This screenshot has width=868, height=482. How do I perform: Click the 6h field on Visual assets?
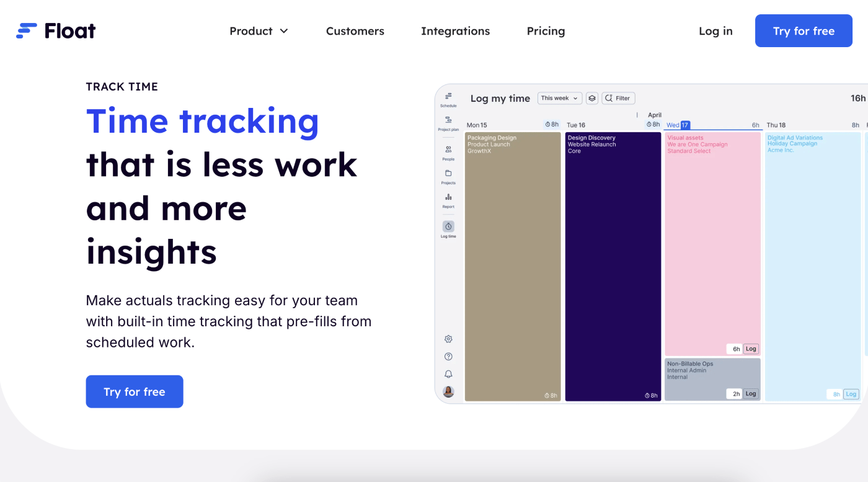(x=735, y=349)
